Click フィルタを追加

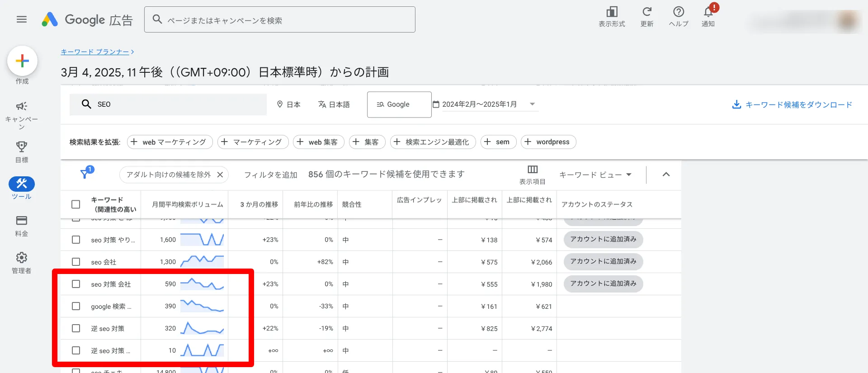271,175
